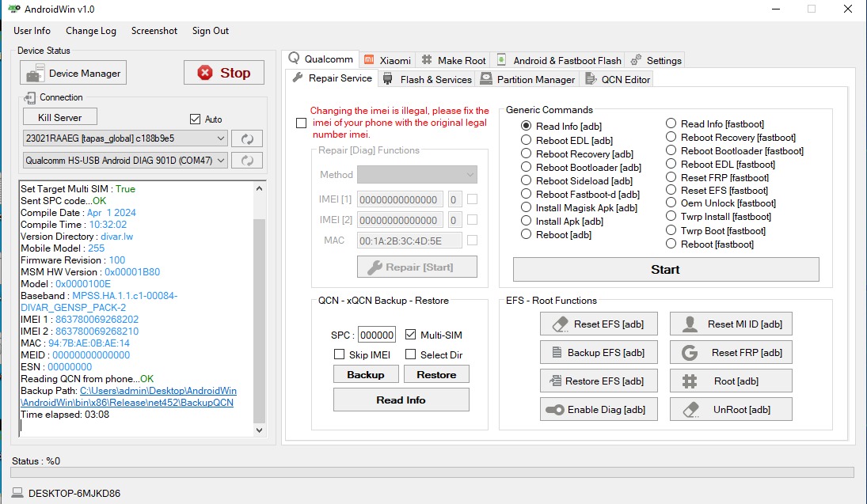Image resolution: width=867 pixels, height=504 pixels.
Task: Click the log scroll up arrow
Action: (x=259, y=188)
